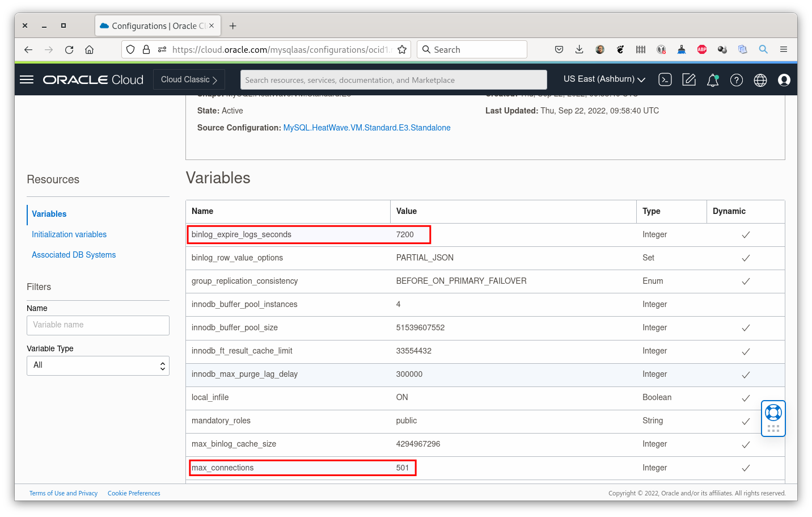Viewport: 812px width, 517px height.
Task: Click the innodb_max_purge_lag_delay variable name
Action: [244, 374]
